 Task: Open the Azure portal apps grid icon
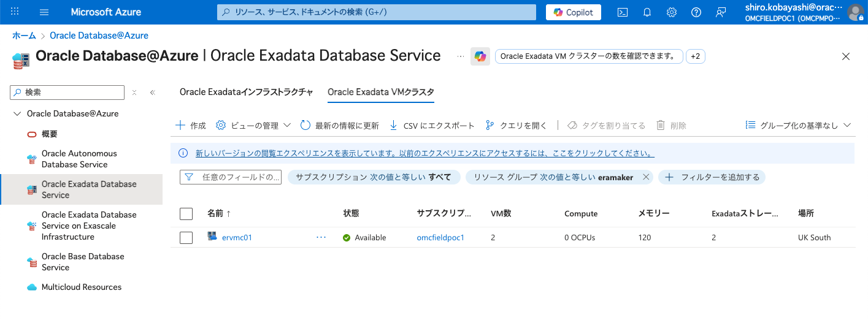pos(15,12)
